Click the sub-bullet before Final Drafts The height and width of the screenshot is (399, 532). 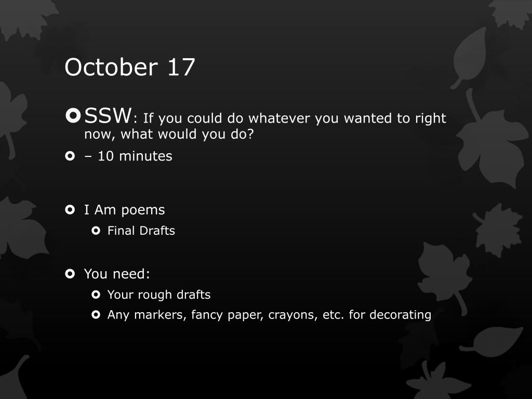[96, 231]
